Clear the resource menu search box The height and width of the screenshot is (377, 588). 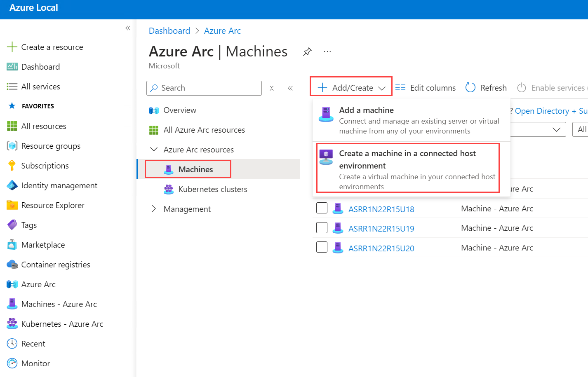point(272,88)
